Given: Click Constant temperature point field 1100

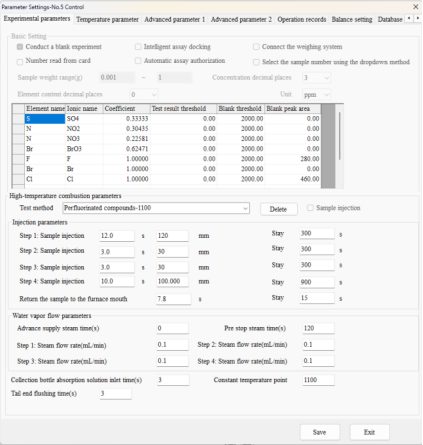Looking at the screenshot, I should (x=318, y=380).
